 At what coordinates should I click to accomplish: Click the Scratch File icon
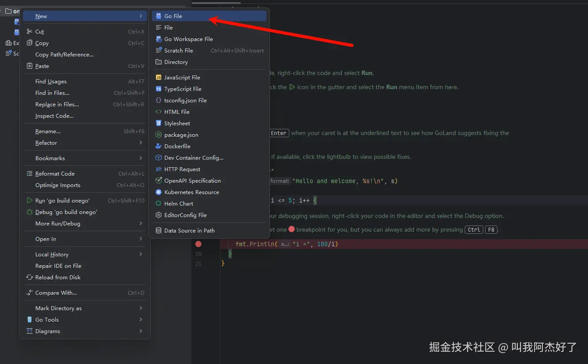[x=159, y=50]
